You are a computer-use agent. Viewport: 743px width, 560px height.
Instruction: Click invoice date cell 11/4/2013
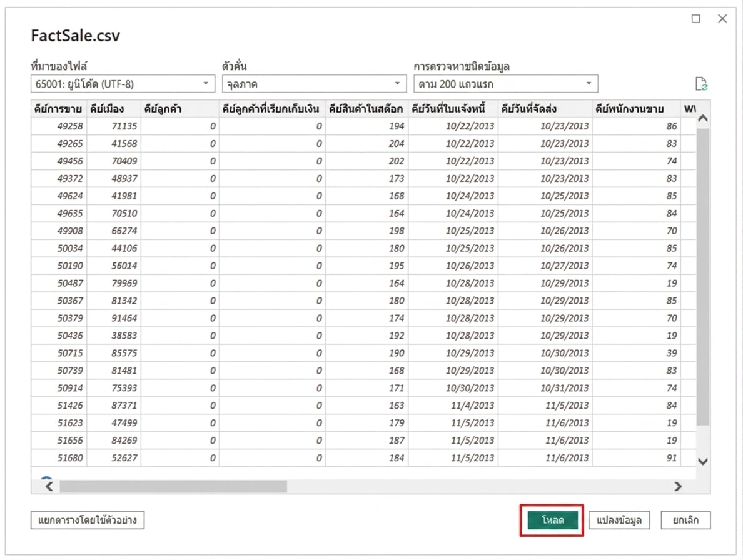(453, 406)
